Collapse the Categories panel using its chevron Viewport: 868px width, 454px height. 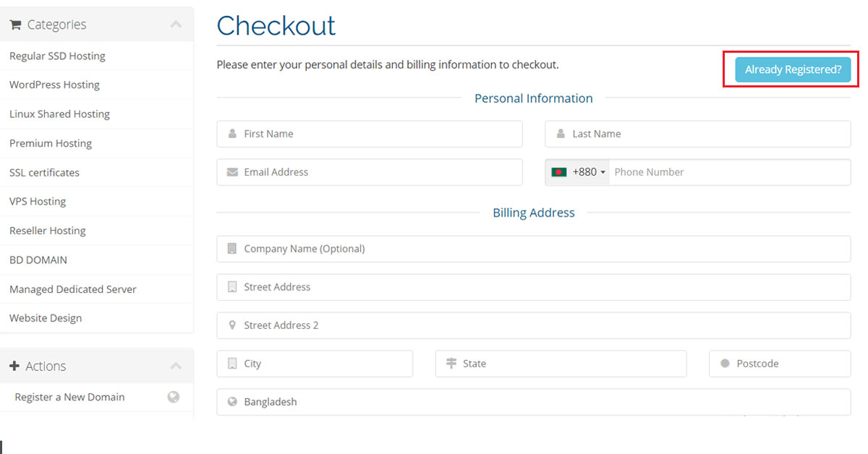(x=175, y=24)
